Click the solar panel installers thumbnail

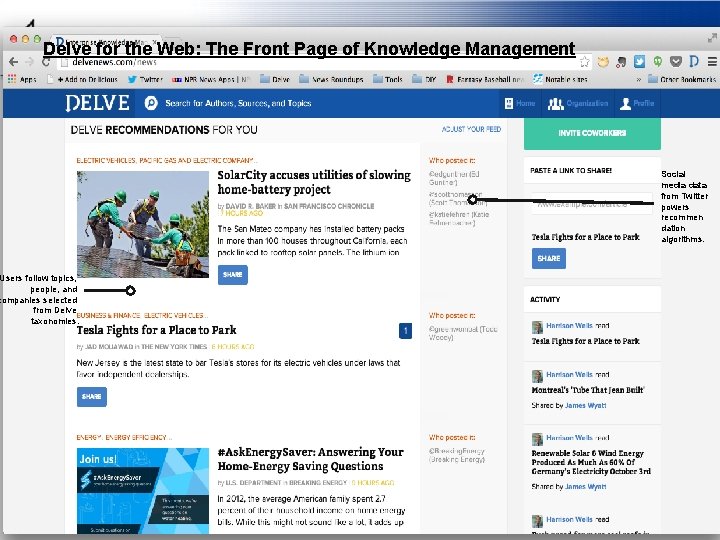tap(143, 225)
